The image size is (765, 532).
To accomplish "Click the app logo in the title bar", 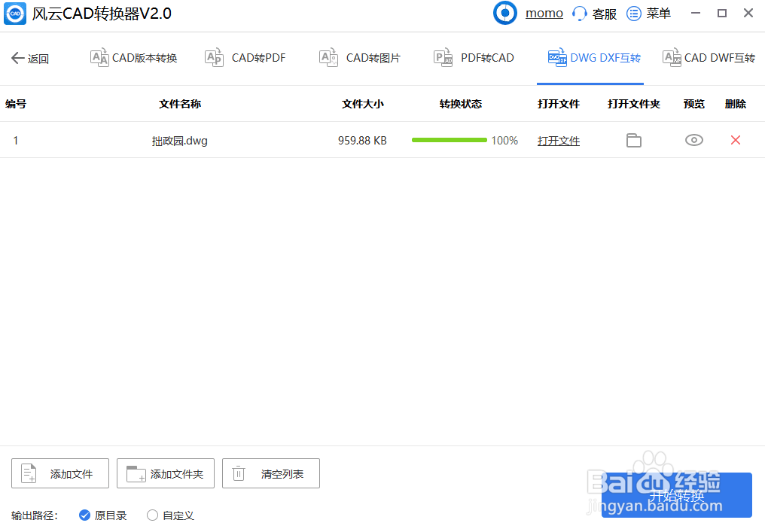I will pyautogui.click(x=15, y=13).
